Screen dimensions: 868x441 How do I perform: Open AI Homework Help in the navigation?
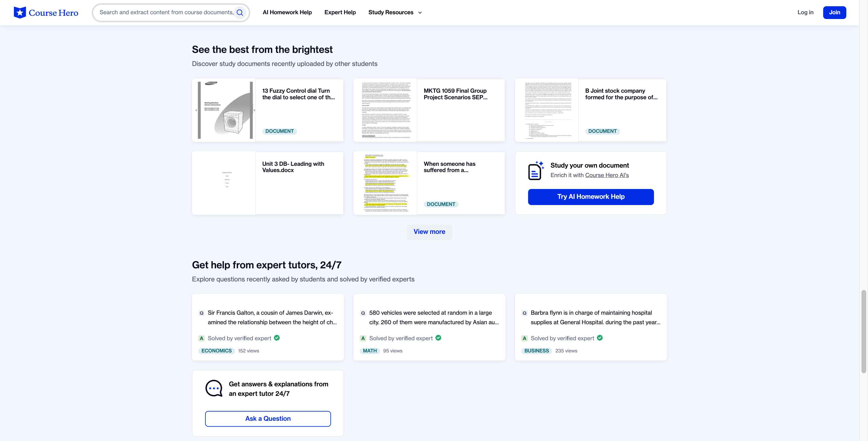pos(287,12)
